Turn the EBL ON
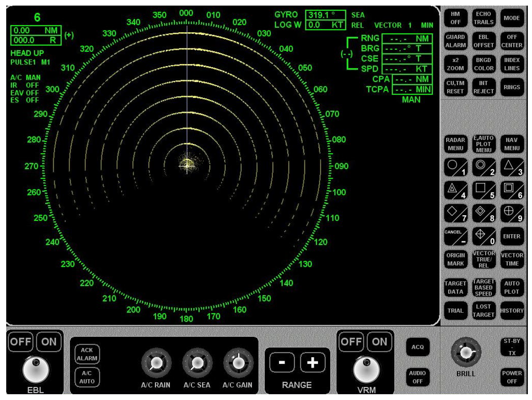The image size is (532, 400). tap(49, 342)
